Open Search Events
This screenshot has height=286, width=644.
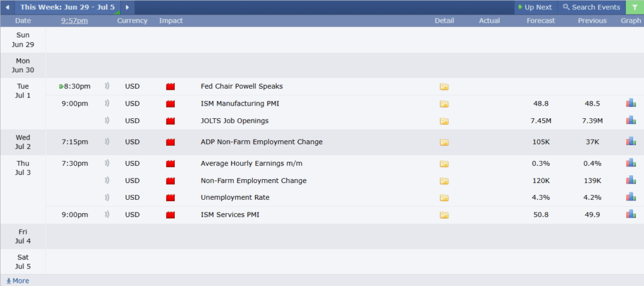(591, 8)
